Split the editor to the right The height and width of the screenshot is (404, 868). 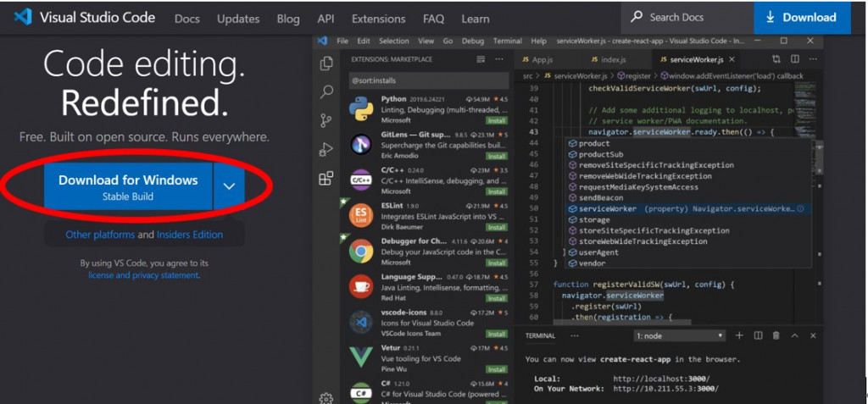click(795, 59)
